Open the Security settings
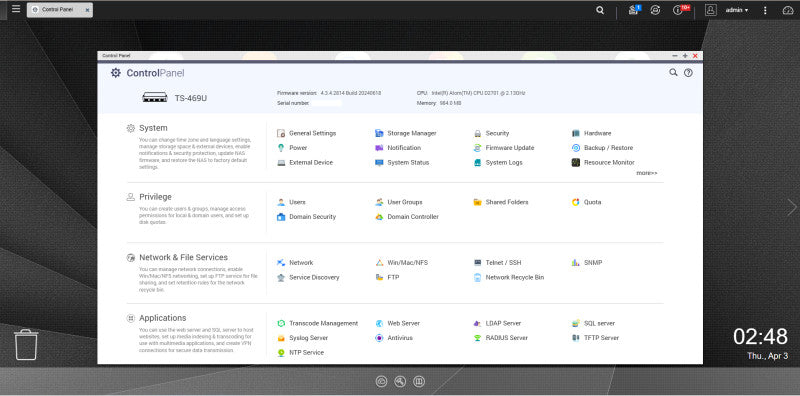The width and height of the screenshot is (800, 396). [x=491, y=133]
